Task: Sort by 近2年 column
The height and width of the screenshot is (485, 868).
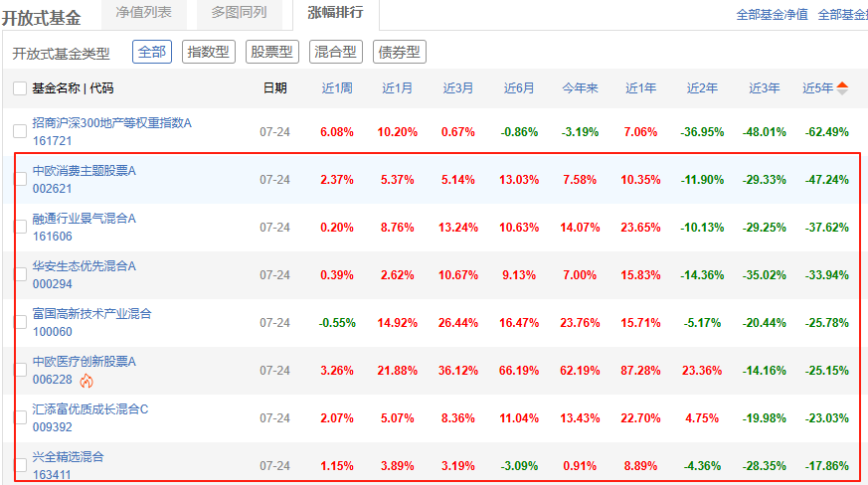Action: (702, 88)
